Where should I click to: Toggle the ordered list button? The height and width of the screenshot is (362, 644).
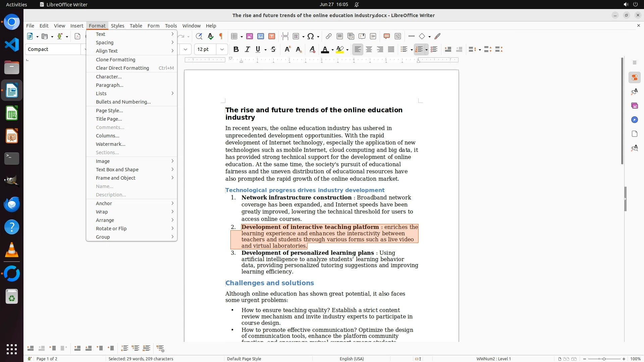point(419,50)
